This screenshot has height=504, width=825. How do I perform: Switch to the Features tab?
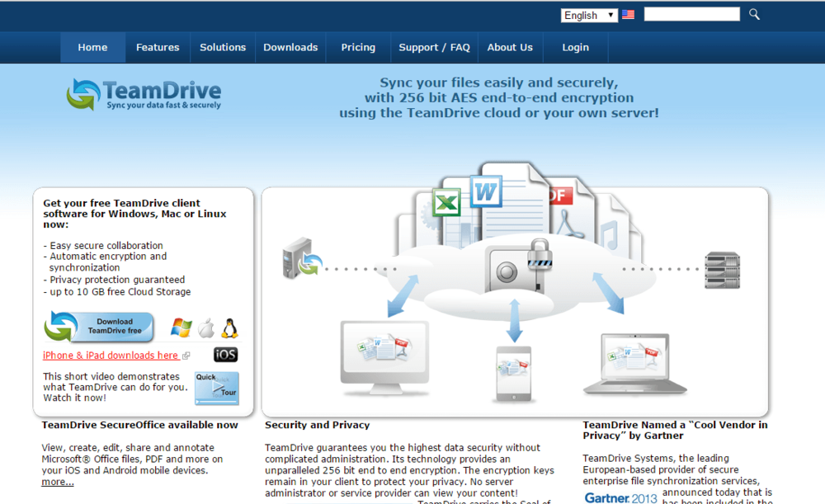point(157,47)
